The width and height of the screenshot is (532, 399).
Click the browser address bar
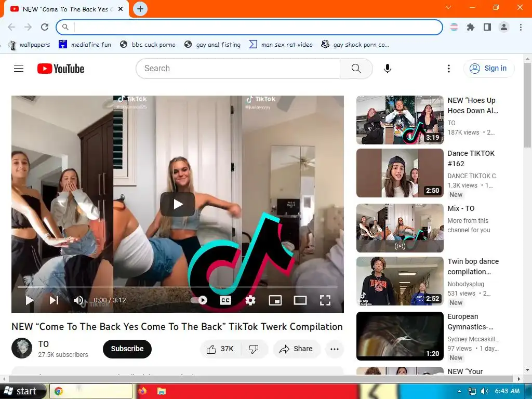(x=249, y=27)
